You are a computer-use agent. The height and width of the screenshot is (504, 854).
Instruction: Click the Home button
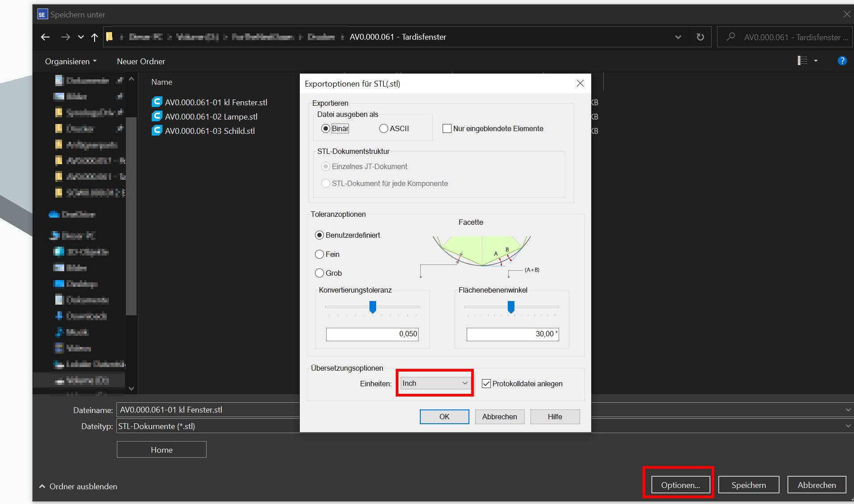point(162,450)
